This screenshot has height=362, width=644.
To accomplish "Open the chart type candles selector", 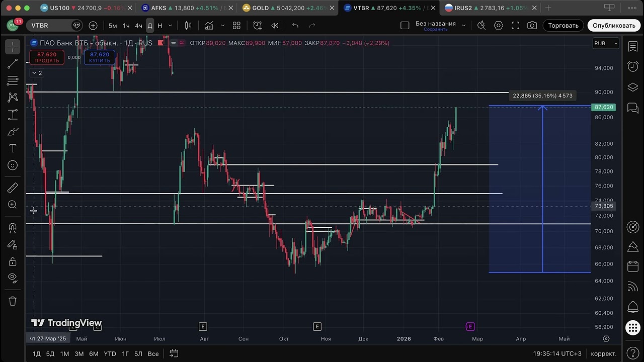I will pos(188,26).
